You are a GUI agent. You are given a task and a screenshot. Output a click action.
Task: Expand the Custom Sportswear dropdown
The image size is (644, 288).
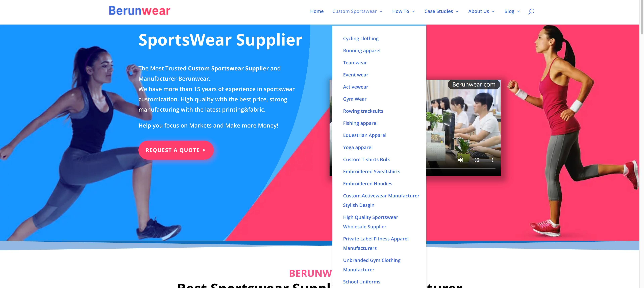(x=358, y=11)
